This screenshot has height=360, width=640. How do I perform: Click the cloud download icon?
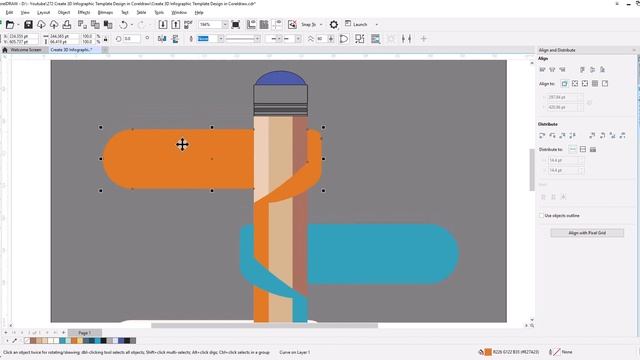click(x=41, y=25)
